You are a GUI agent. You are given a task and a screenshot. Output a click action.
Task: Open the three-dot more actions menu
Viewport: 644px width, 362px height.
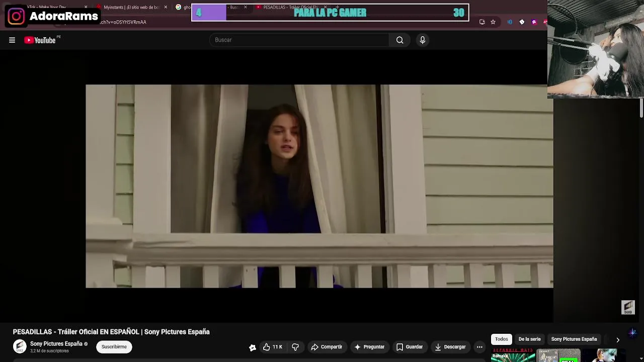tap(479, 347)
